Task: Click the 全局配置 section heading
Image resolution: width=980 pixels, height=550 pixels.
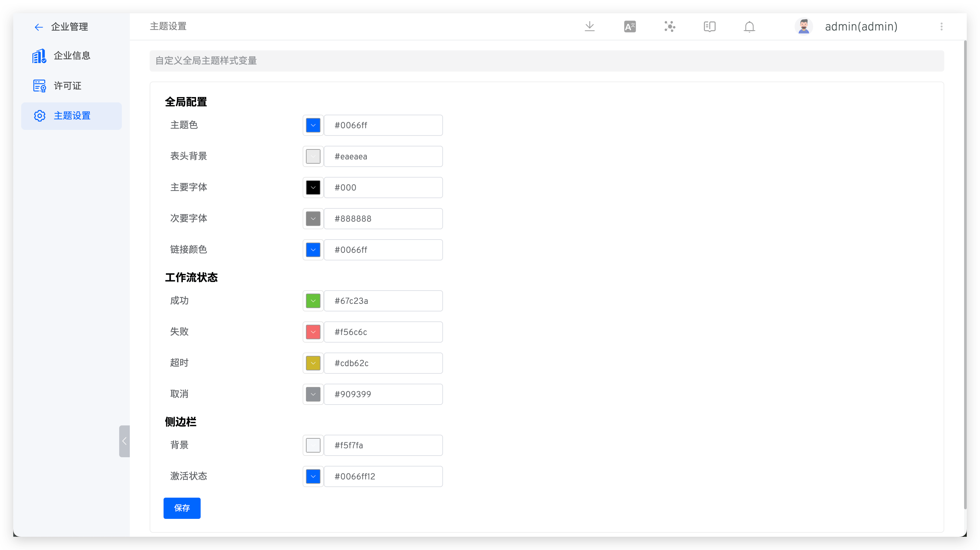Action: [x=186, y=102]
